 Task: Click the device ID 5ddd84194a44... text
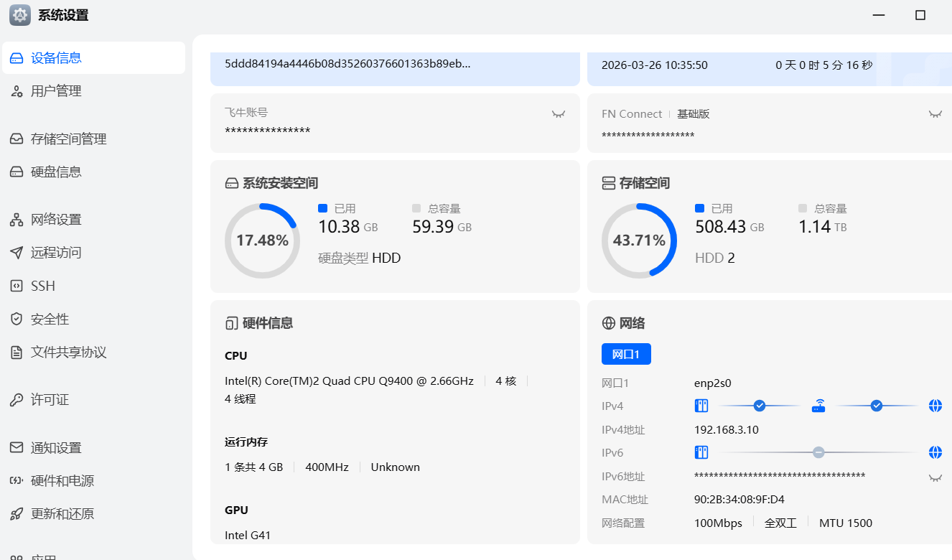[x=348, y=63]
